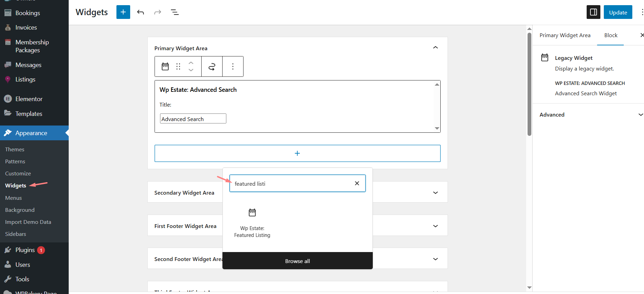Click the Browse all button

[297, 261]
